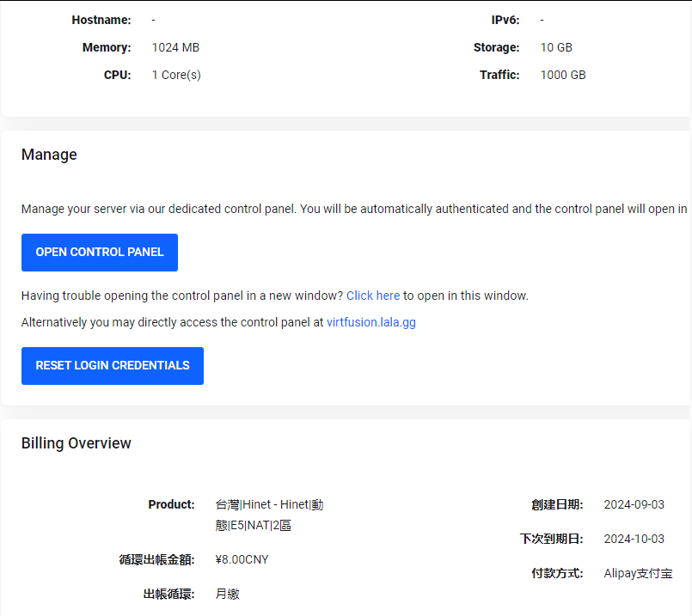
Task: Click the Hostname label
Action: pos(101,20)
